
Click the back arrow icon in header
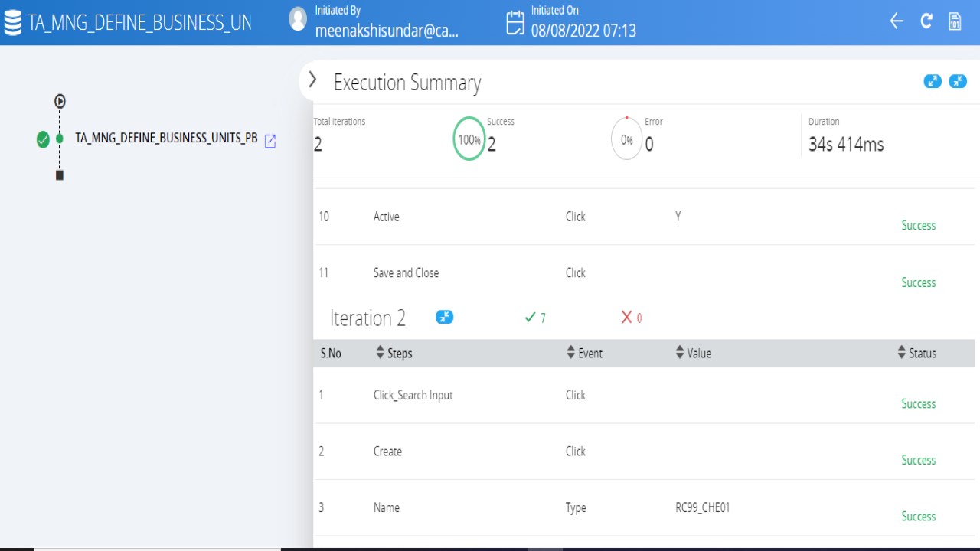click(x=897, y=21)
